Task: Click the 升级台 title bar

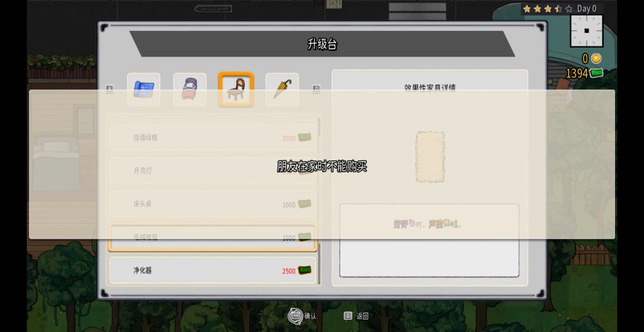Action: (323, 44)
